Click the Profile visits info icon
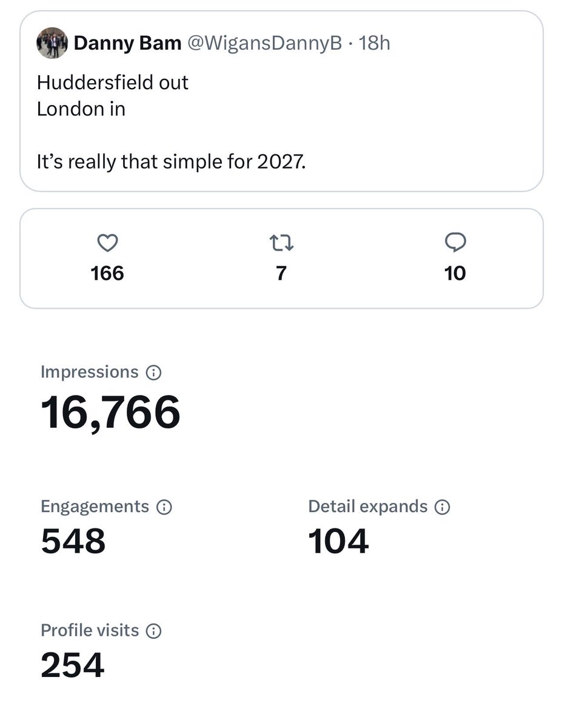Screen dimensions: 565x728 click(154, 632)
